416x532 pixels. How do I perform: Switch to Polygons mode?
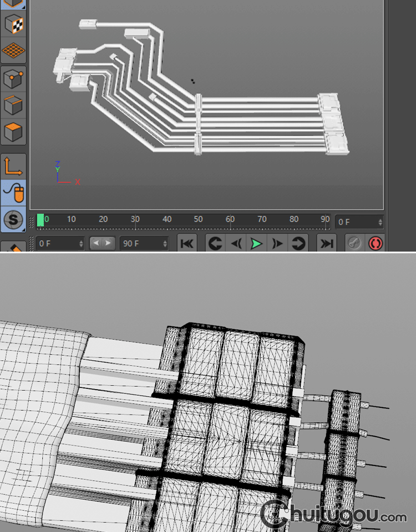[13, 132]
